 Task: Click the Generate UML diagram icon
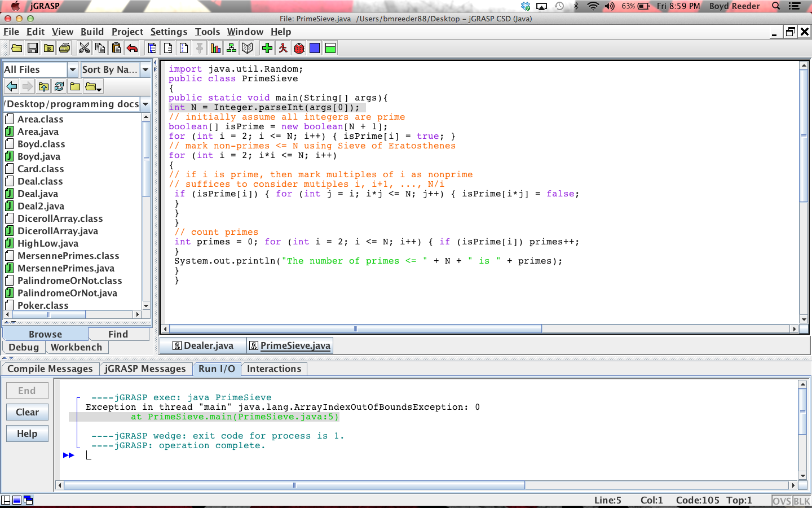(231, 48)
